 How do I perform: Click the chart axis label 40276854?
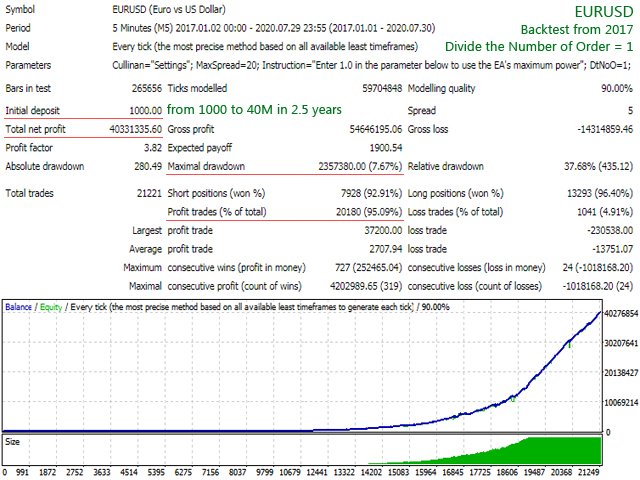pyautogui.click(x=621, y=313)
